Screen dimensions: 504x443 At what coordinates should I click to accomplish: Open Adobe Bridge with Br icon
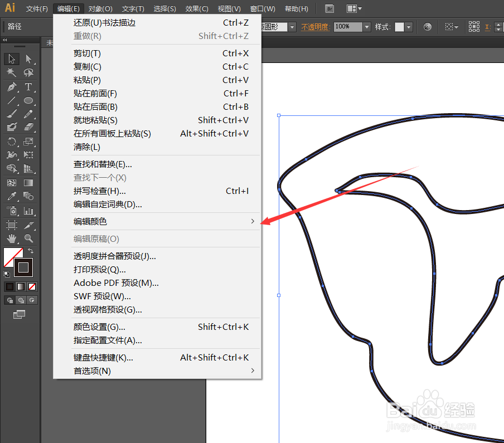point(329,9)
